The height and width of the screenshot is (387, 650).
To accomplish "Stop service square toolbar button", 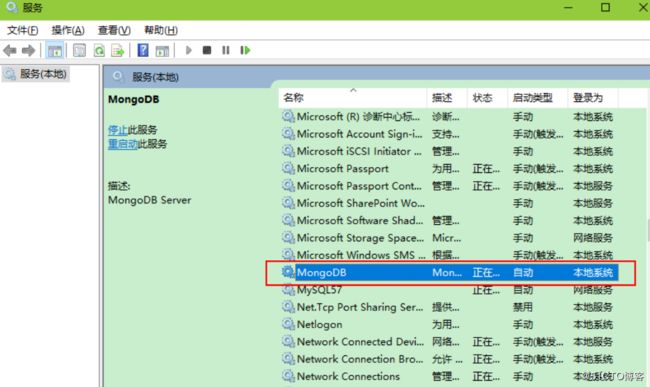I will pyautogui.click(x=207, y=50).
